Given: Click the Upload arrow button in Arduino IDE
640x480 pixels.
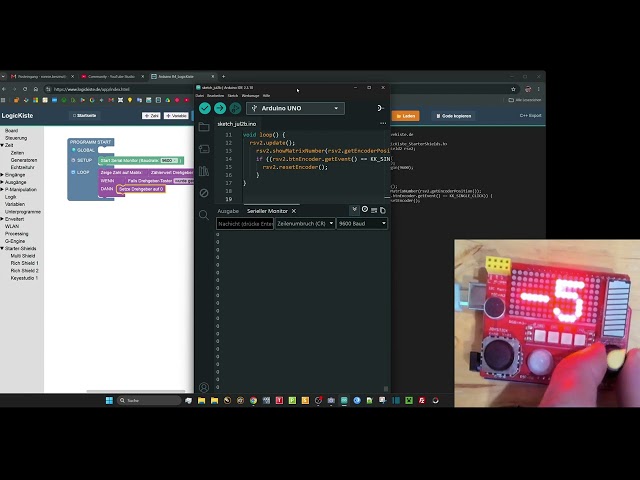Looking at the screenshot, I should click(x=220, y=108).
